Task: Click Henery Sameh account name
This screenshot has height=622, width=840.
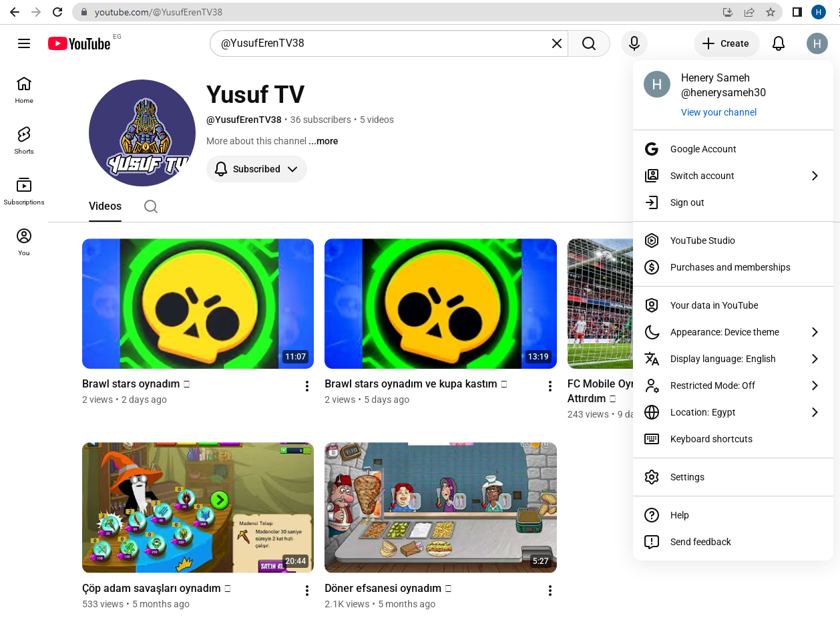Action: coord(715,77)
